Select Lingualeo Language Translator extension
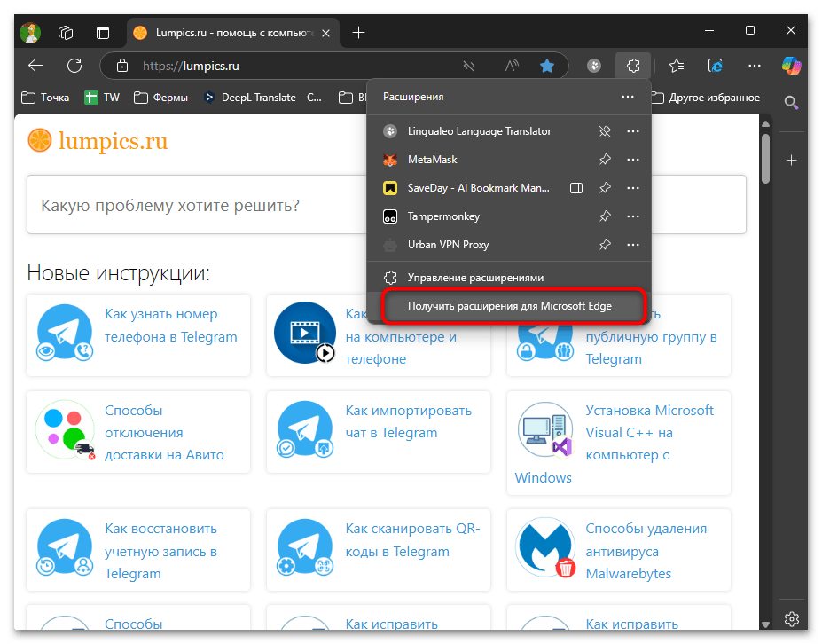Viewport: 822px width, 644px height. [480, 131]
